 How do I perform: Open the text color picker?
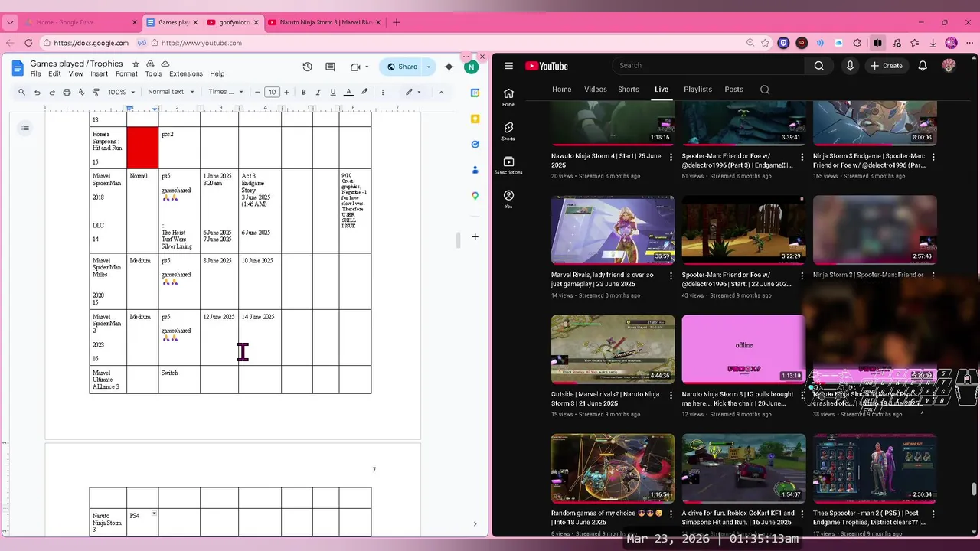pyautogui.click(x=348, y=92)
